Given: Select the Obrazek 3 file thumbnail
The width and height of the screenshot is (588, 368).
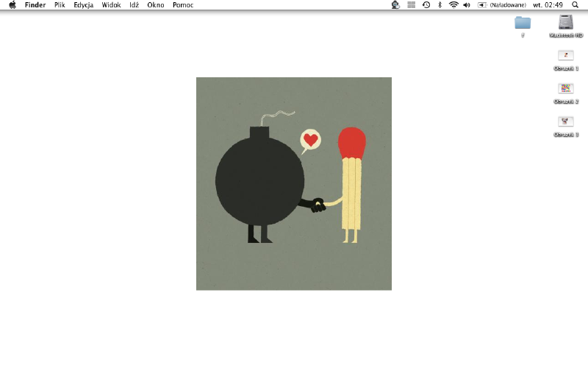Looking at the screenshot, I should click(x=566, y=122).
